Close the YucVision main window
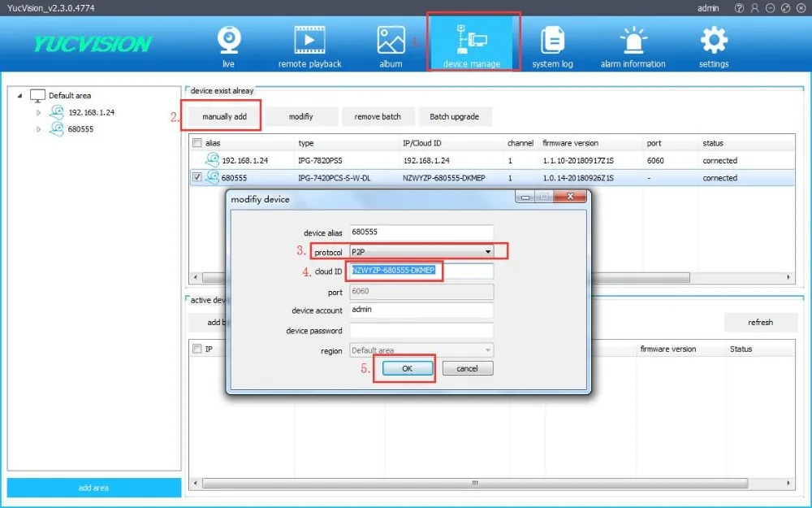The image size is (812, 508). pos(801,8)
